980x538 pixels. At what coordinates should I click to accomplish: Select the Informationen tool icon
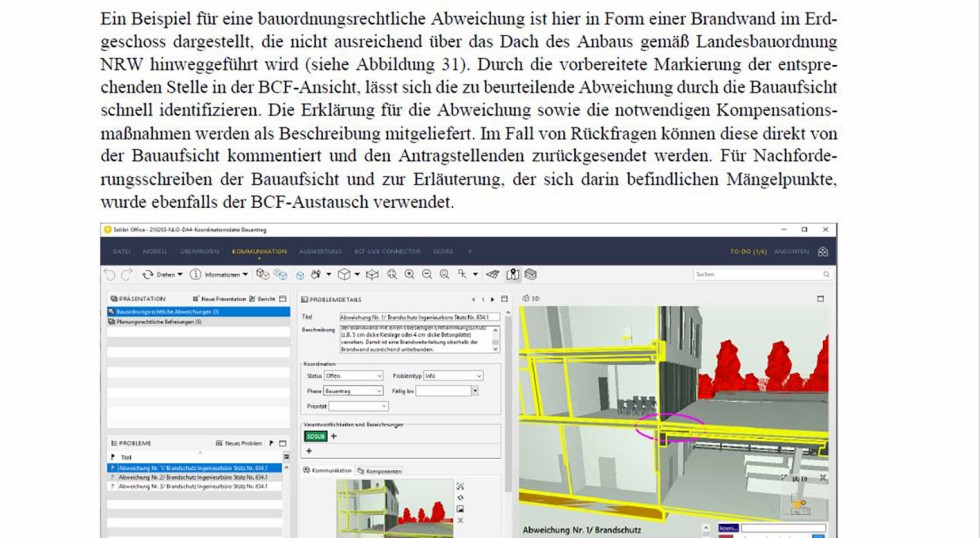[x=196, y=274]
